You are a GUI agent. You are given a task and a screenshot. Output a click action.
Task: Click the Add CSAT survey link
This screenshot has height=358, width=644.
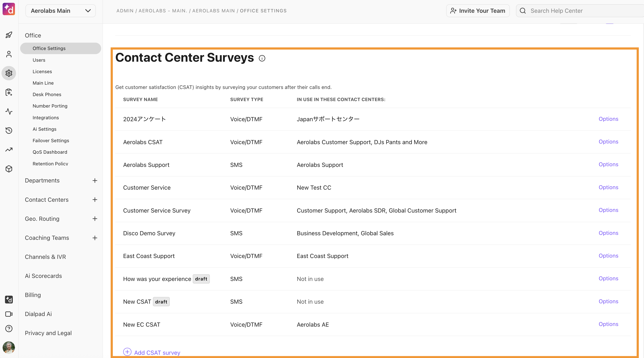[157, 353]
